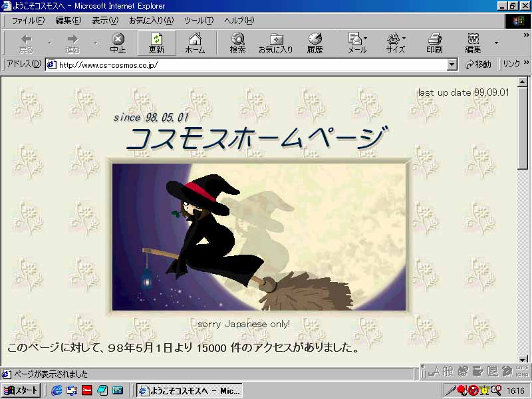Click the pen icon in system tray
This screenshot has width=532, height=399.
[x=451, y=390]
